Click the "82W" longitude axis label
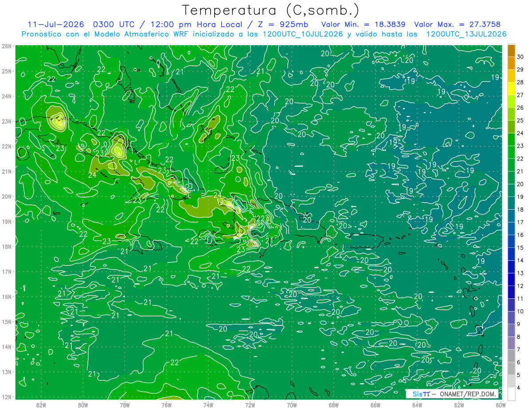 [41, 405]
